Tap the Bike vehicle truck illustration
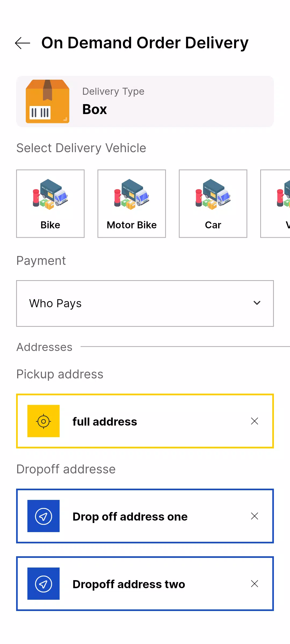Screen dimensions: 290x644 (x=50, y=195)
